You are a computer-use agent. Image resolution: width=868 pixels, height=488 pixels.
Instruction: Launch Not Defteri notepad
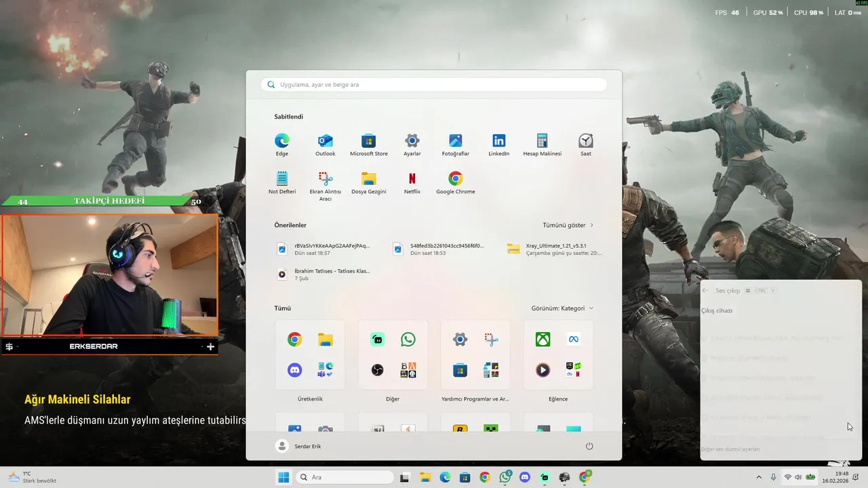282,183
